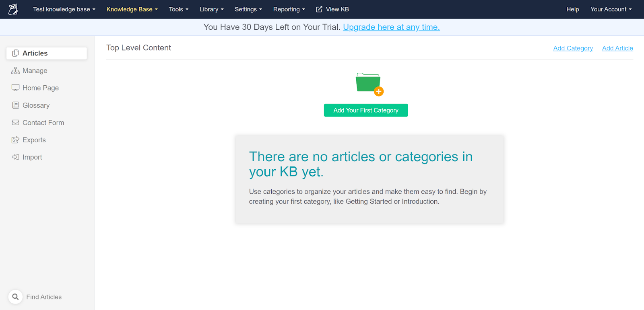644x310 pixels.
Task: Expand the Tools dropdown menu
Action: click(x=178, y=9)
